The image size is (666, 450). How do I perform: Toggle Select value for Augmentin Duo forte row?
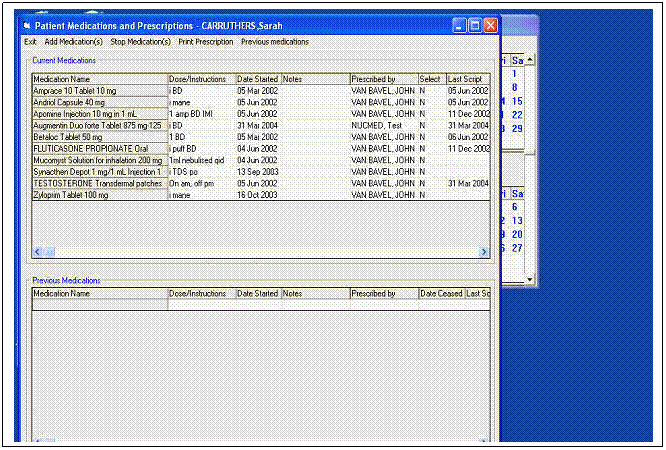click(431, 125)
